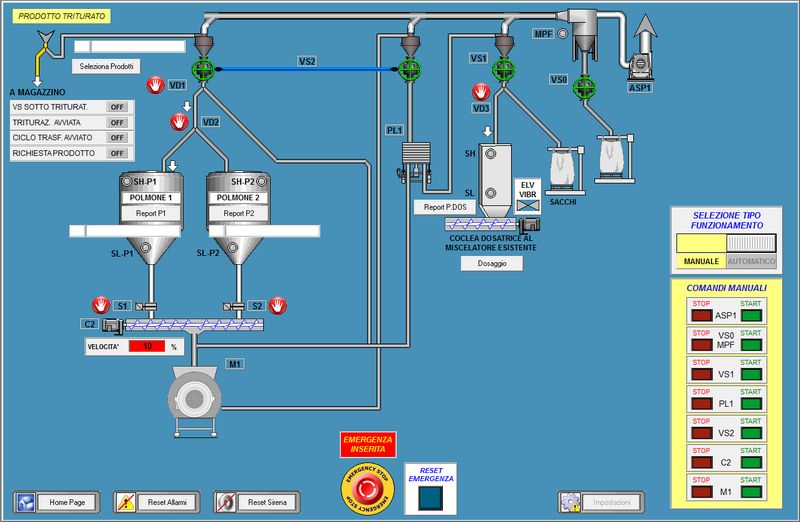The image size is (800, 522).
Task: Open the Seleziona Prodotti selector
Action: (x=108, y=66)
